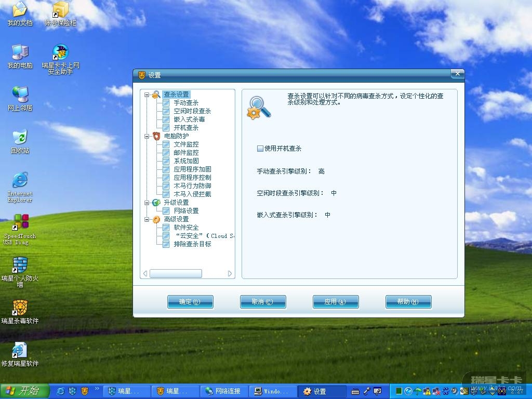The image size is (532, 399).
Task: Select “云安全” Cloud tree item
Action: [204, 236]
